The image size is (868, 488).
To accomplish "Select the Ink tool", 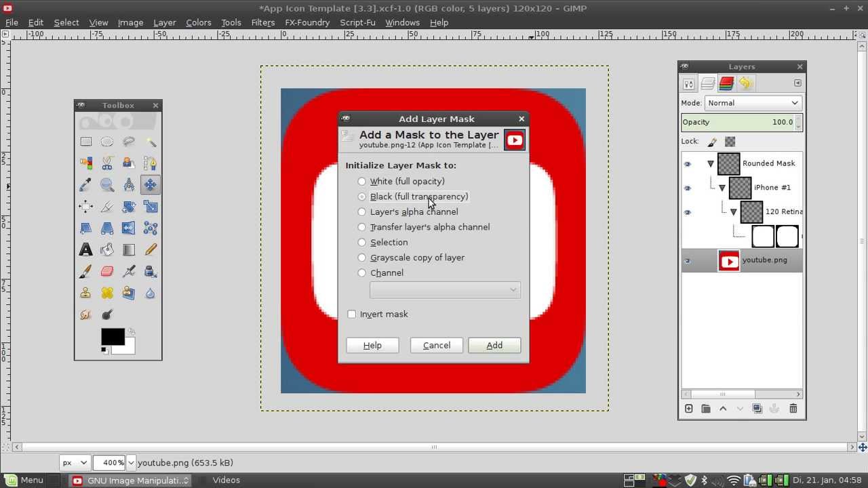I will click(x=151, y=272).
